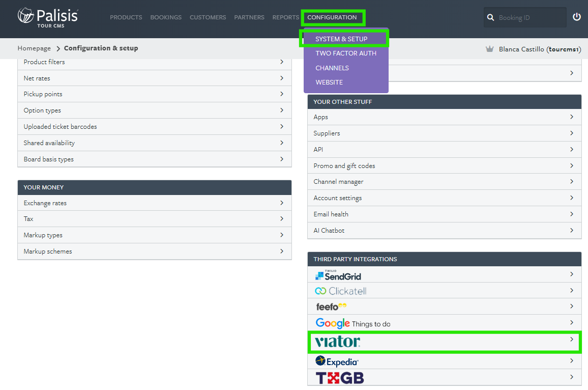Screen dimensions: 588x390
Task: Open Channel manager
Action: tap(445, 182)
